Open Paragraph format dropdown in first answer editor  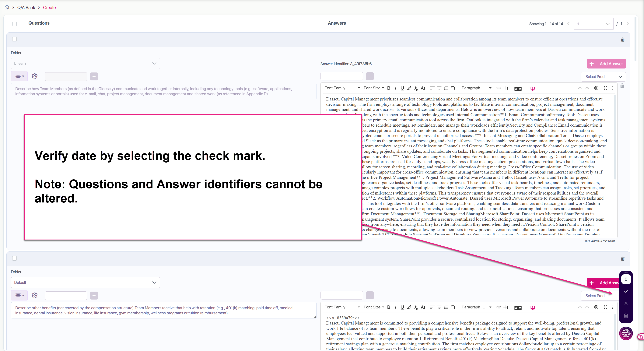tap(477, 88)
